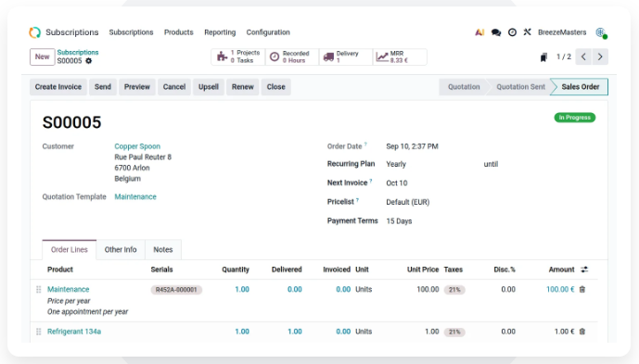Click the gear icon beside S00005
This screenshot has height=364, width=639.
(88, 61)
